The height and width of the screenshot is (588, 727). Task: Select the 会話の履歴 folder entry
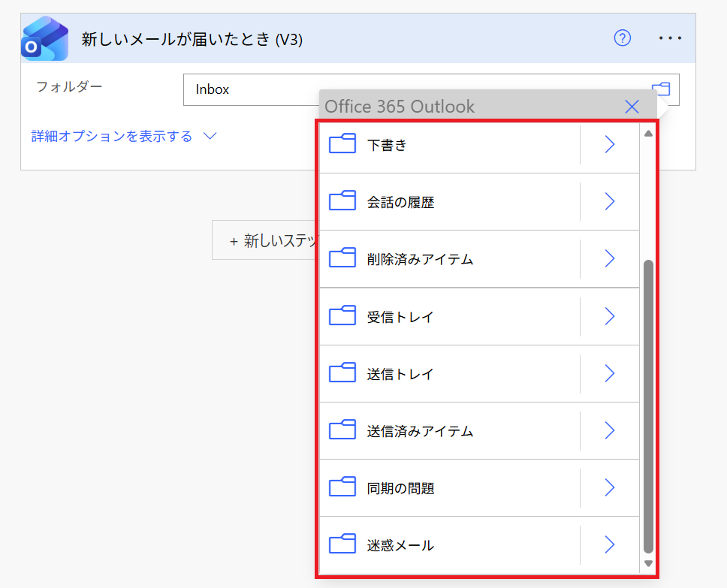(451, 201)
